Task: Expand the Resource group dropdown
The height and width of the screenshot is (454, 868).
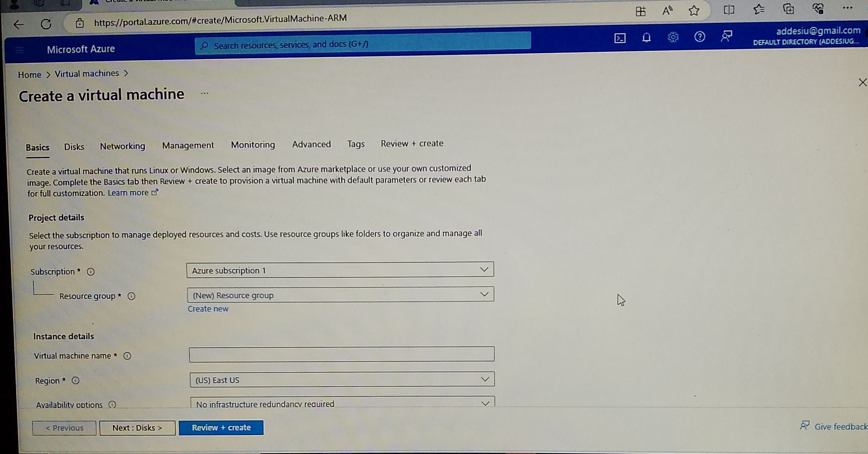Action: (x=340, y=295)
